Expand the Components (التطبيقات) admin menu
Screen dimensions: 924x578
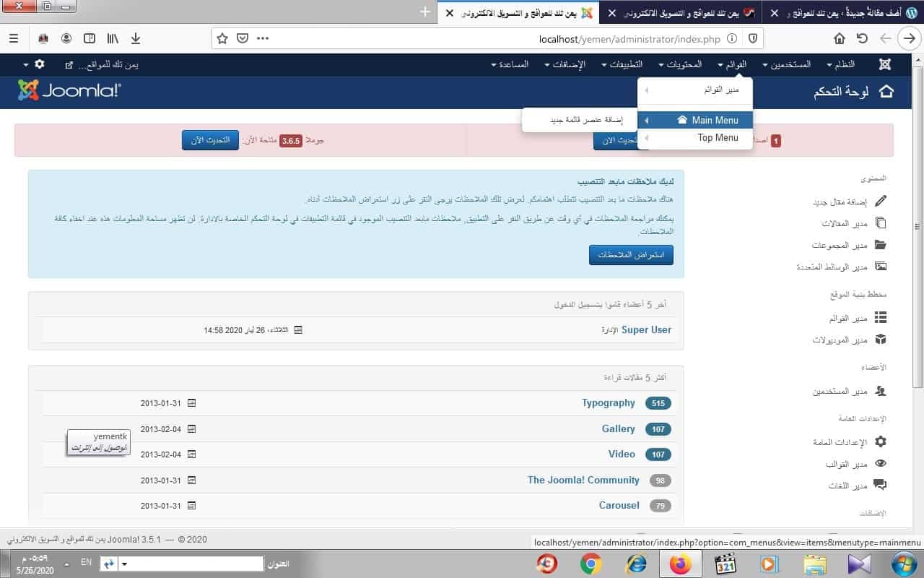coord(622,64)
